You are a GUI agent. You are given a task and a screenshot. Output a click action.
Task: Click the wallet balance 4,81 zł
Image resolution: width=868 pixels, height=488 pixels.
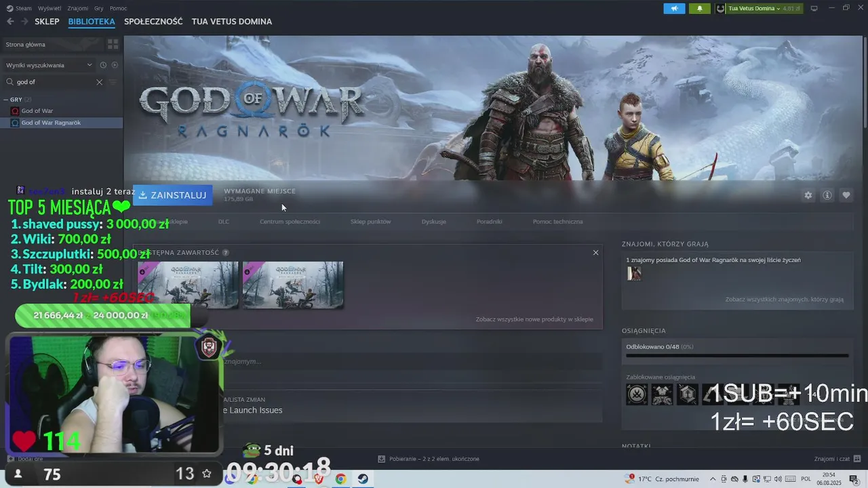click(791, 9)
